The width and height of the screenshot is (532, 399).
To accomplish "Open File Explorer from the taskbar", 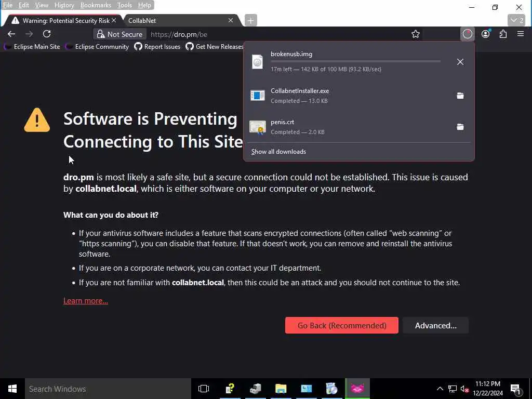I will tap(281, 389).
